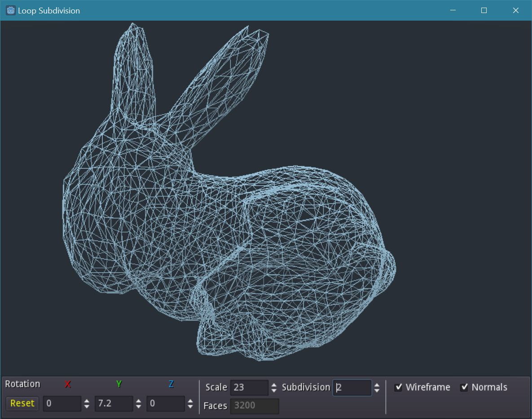Focus the Subdivision level input field
The height and width of the screenshot is (419, 532).
352,388
